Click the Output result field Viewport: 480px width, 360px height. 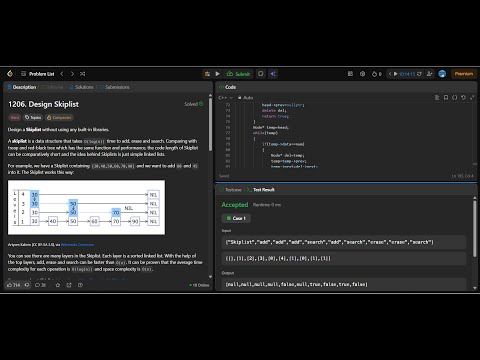[344, 284]
